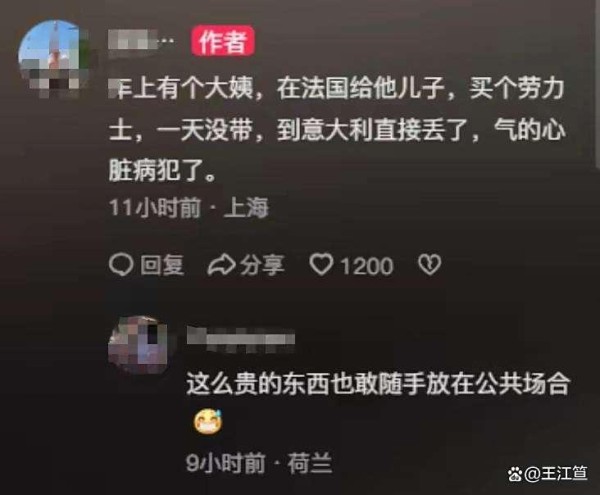Click the reply speech bubble icon
The image size is (600, 495).
[x=121, y=265]
